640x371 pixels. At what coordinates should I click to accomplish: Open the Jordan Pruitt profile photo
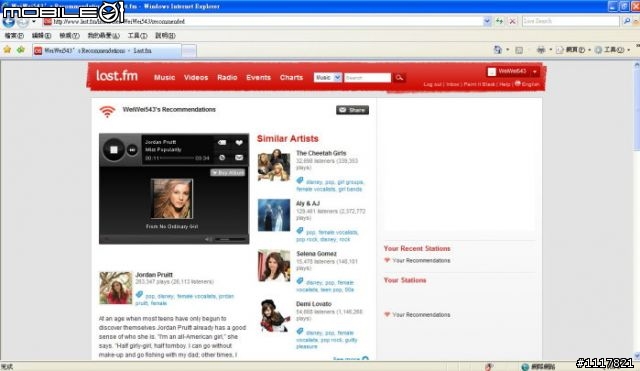click(116, 288)
